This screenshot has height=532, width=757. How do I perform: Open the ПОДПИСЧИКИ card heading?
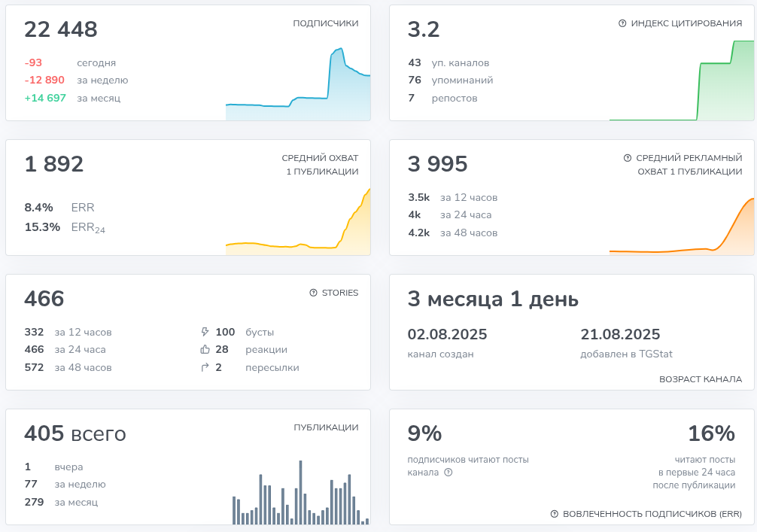(325, 23)
